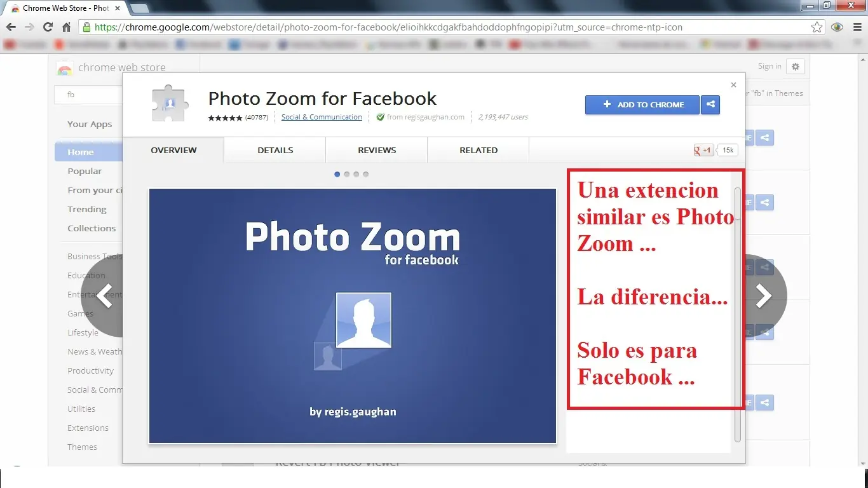The image size is (868, 488).
Task: Open Your Apps in the sidebar
Action: coord(90,125)
